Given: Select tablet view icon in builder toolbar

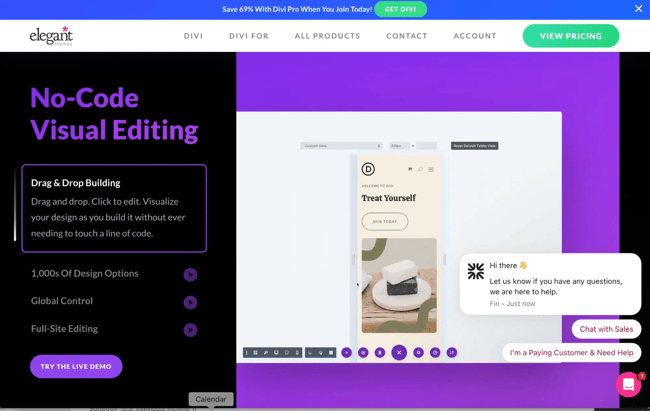Looking at the screenshot, I should [287, 353].
